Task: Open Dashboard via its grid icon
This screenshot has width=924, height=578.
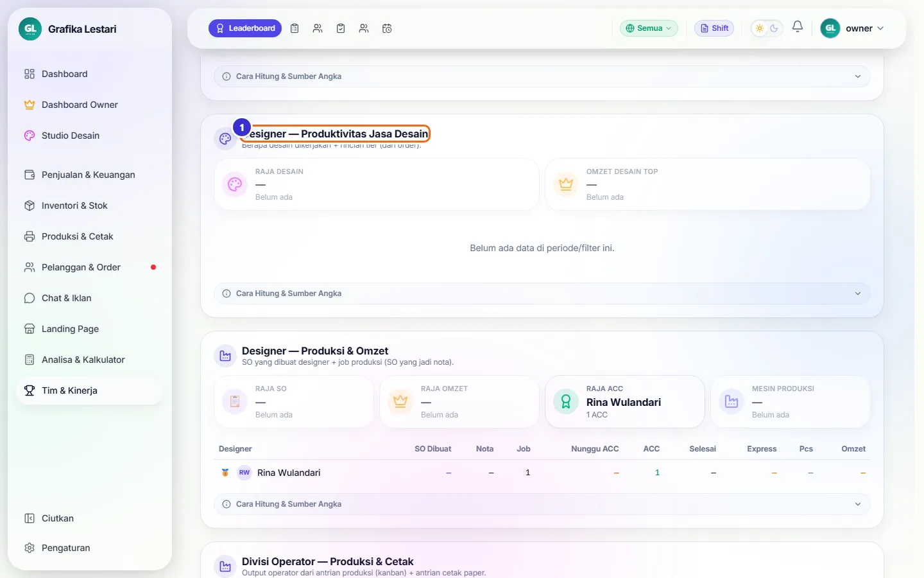Action: 30,74
